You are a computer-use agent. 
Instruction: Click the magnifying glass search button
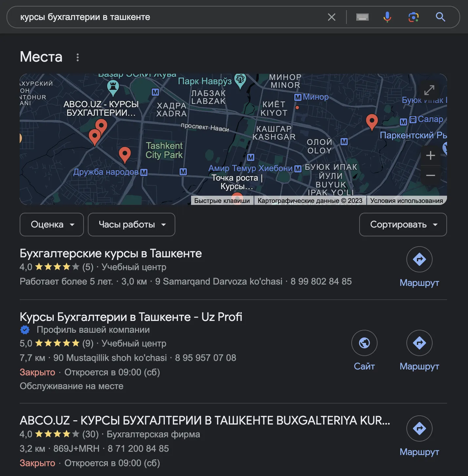440,17
